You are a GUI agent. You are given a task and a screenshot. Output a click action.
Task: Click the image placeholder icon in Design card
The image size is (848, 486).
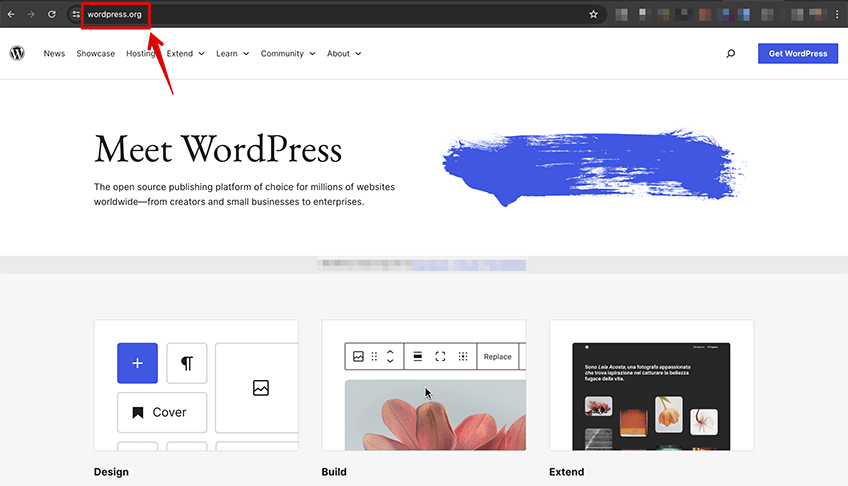tap(261, 388)
